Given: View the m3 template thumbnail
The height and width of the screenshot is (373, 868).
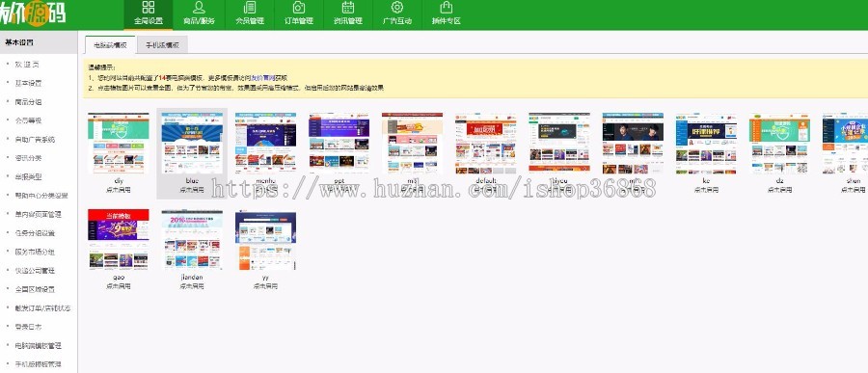Looking at the screenshot, I should [412, 144].
